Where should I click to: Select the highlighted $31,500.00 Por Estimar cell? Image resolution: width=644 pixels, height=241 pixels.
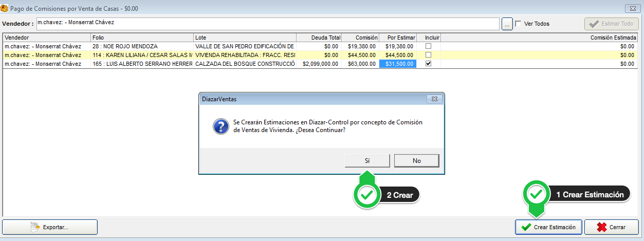[x=397, y=64]
